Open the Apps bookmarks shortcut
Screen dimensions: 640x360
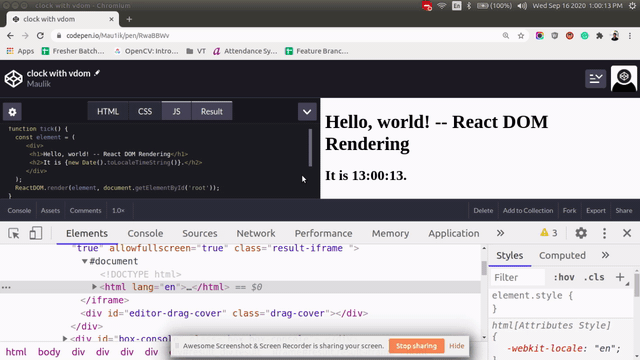20,51
